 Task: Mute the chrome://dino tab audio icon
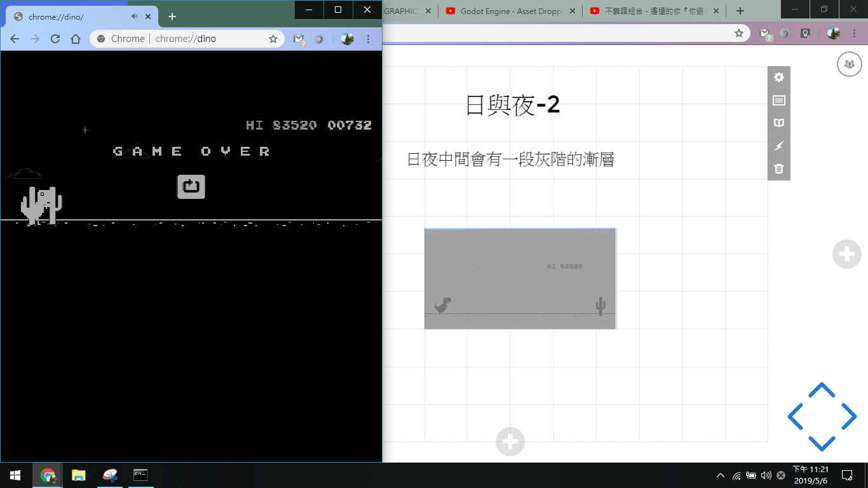pyautogui.click(x=134, y=17)
